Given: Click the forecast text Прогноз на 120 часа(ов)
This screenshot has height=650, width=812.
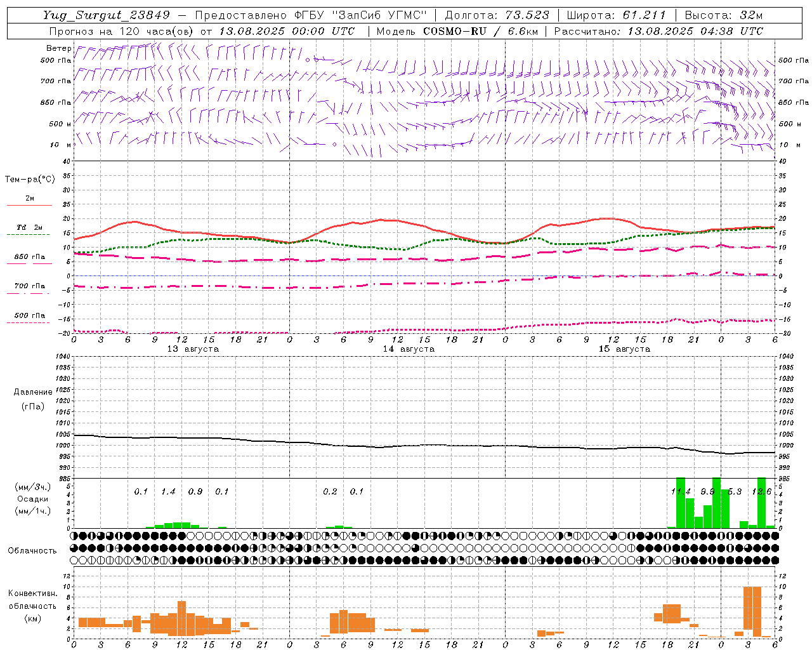Looking at the screenshot, I should click(x=122, y=31).
